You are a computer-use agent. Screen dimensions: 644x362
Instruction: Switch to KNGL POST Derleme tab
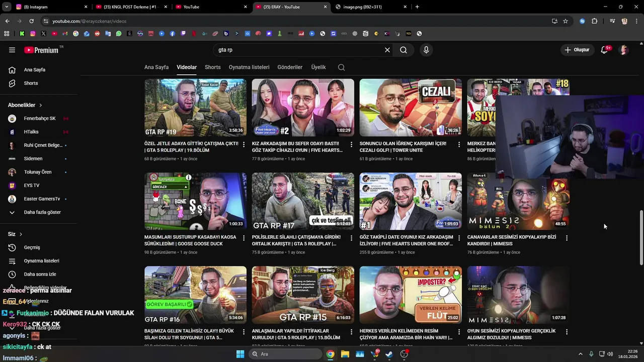[x=131, y=7]
